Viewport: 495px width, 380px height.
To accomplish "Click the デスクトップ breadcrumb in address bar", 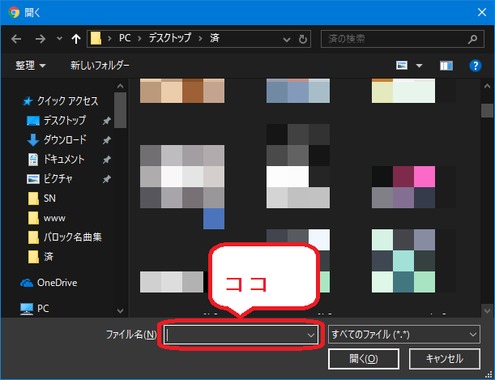I will click(x=170, y=38).
